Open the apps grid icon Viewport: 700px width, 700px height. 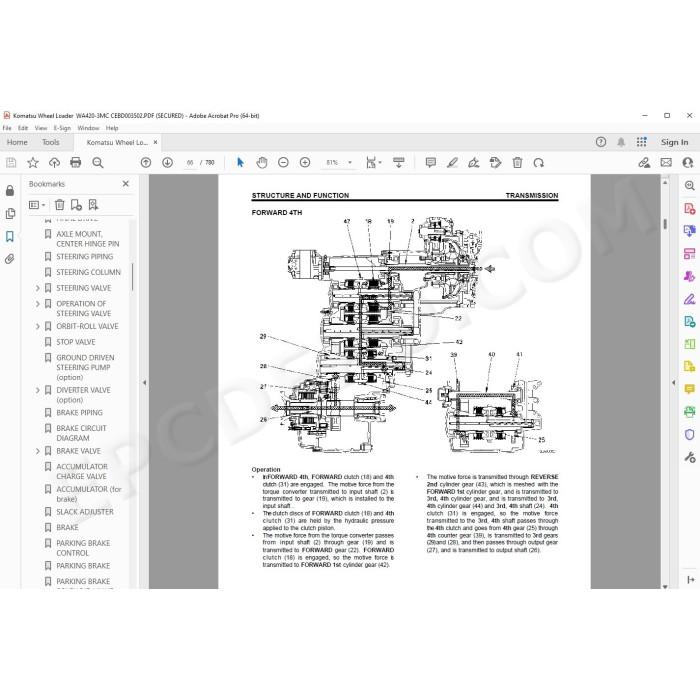click(x=642, y=142)
